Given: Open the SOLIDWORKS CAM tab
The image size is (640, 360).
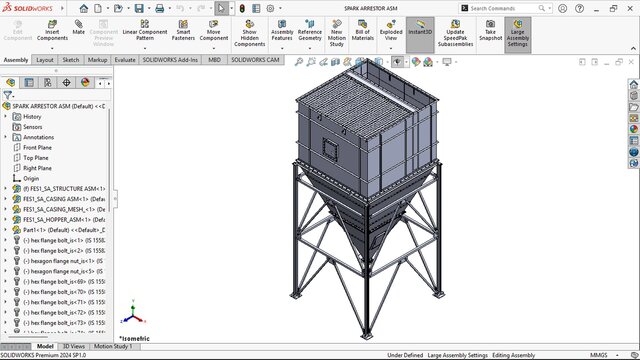Looking at the screenshot, I should (x=255, y=60).
